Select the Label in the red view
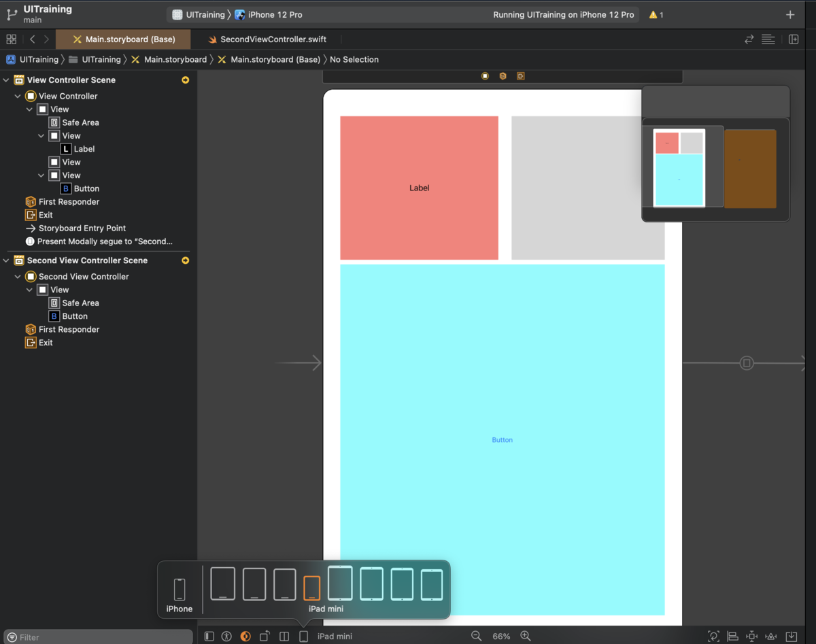The width and height of the screenshot is (816, 644). click(420, 188)
